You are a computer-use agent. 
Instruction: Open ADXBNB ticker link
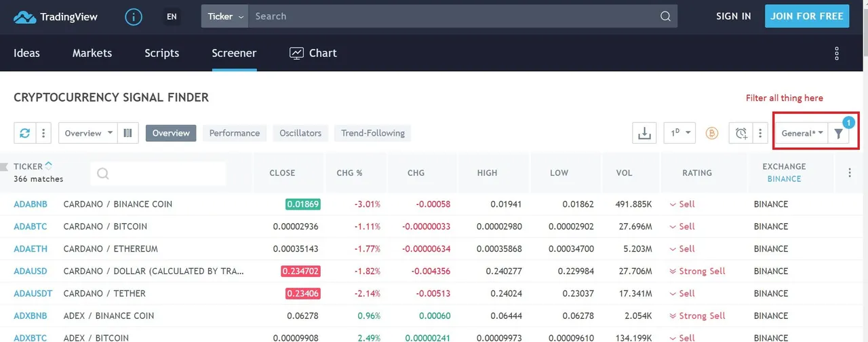[x=30, y=316]
